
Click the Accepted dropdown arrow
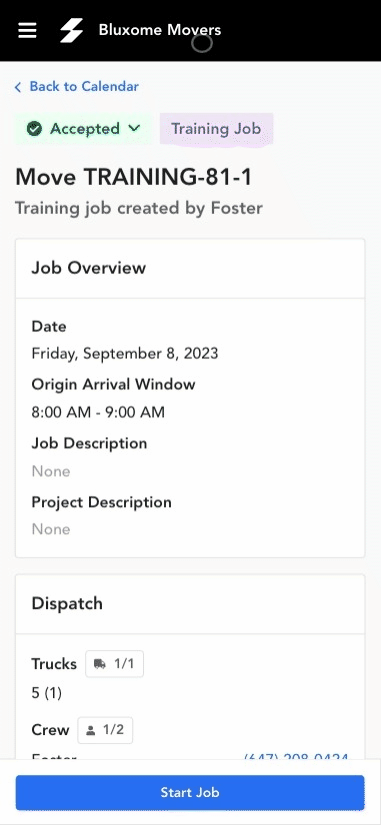coord(134,128)
